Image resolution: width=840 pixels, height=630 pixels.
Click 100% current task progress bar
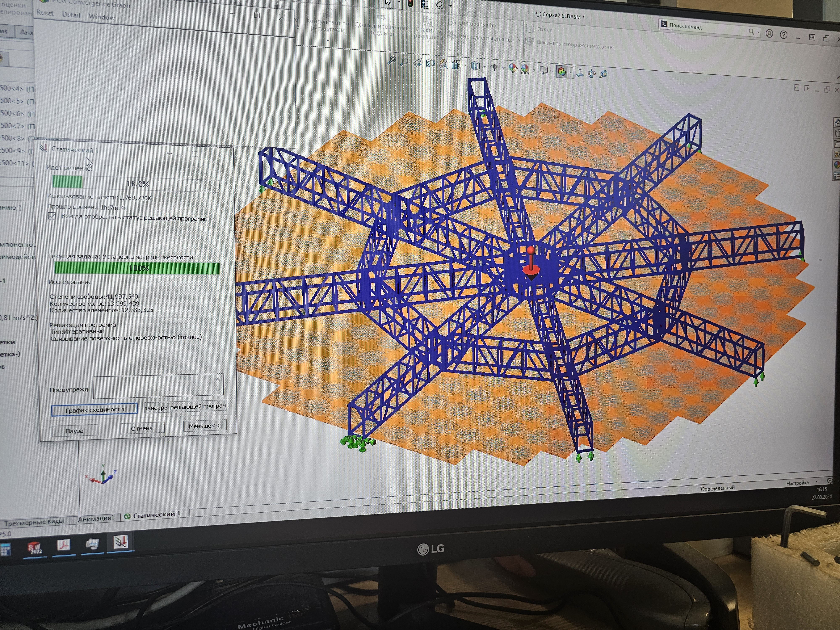coord(137,268)
